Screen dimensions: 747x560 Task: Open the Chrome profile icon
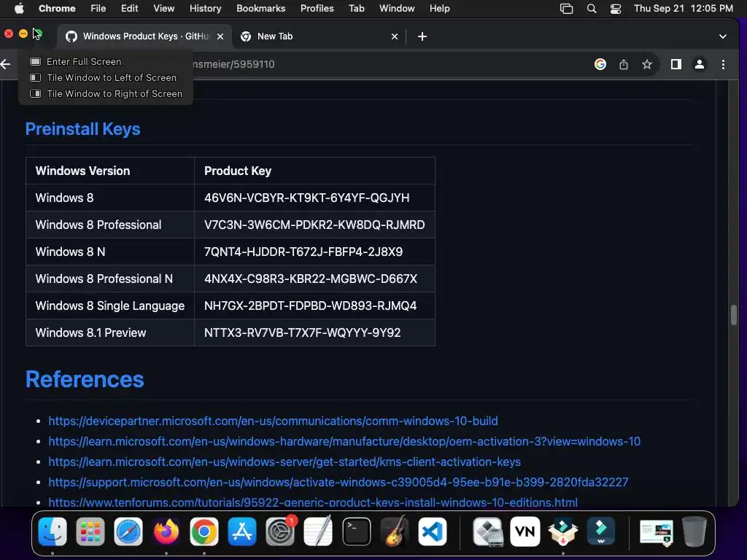700,64
